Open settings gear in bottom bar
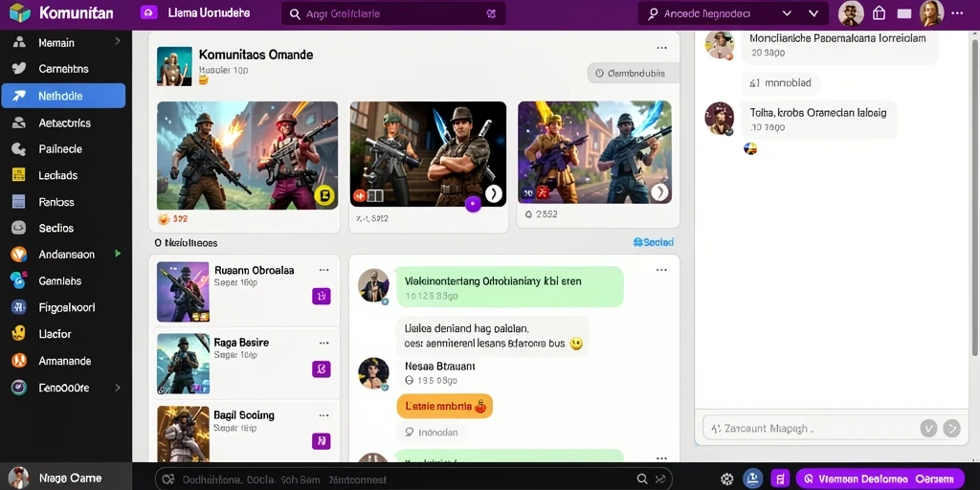 [x=727, y=479]
